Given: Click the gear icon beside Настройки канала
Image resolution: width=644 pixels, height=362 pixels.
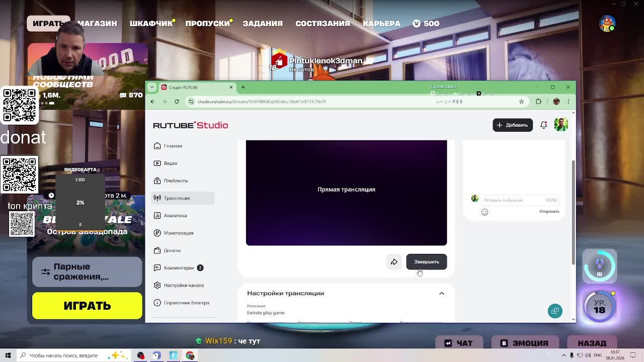Looking at the screenshot, I should pyautogui.click(x=157, y=285).
